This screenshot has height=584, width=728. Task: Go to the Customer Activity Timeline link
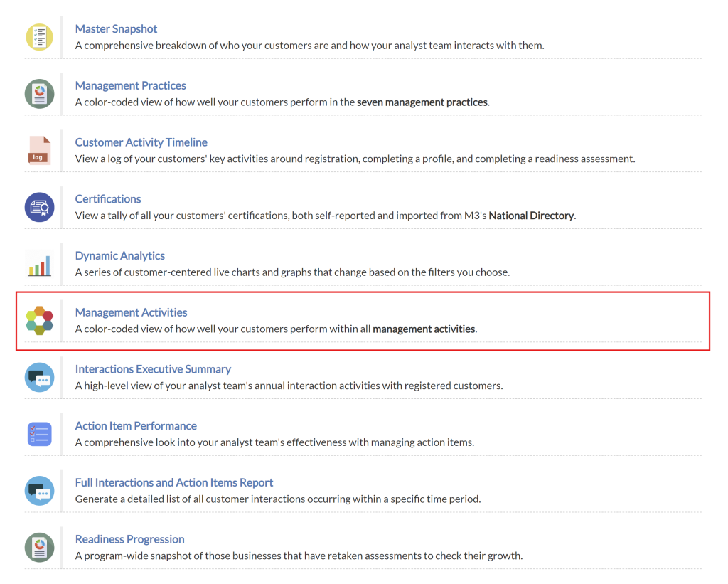coord(141,142)
